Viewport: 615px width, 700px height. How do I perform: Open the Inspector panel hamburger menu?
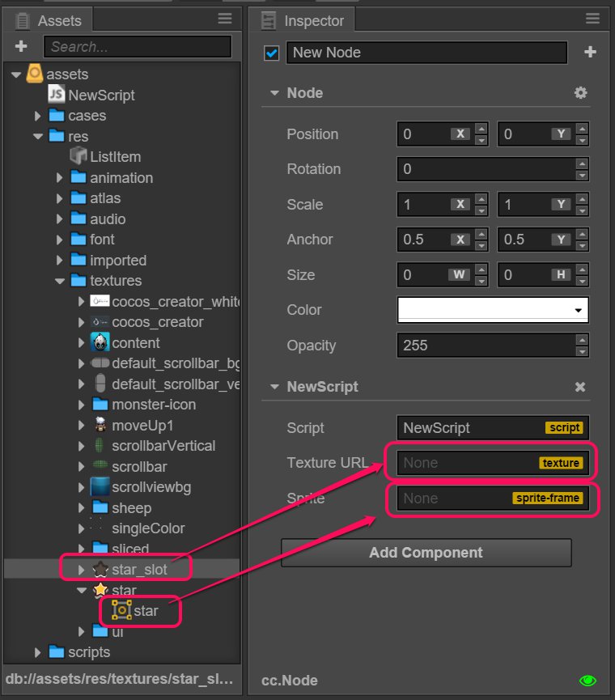(592, 19)
